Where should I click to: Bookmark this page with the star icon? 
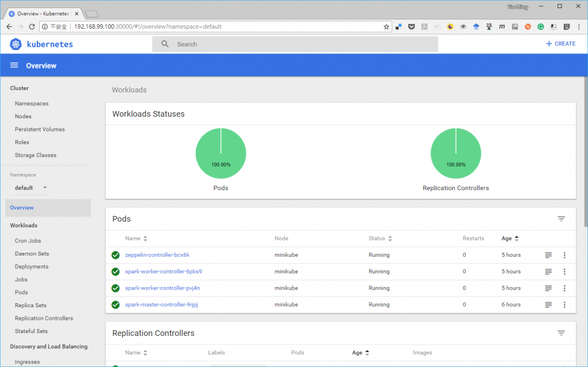pyautogui.click(x=386, y=26)
